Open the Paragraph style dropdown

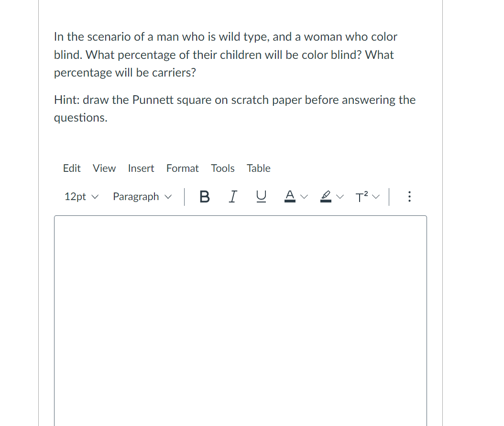(x=142, y=196)
